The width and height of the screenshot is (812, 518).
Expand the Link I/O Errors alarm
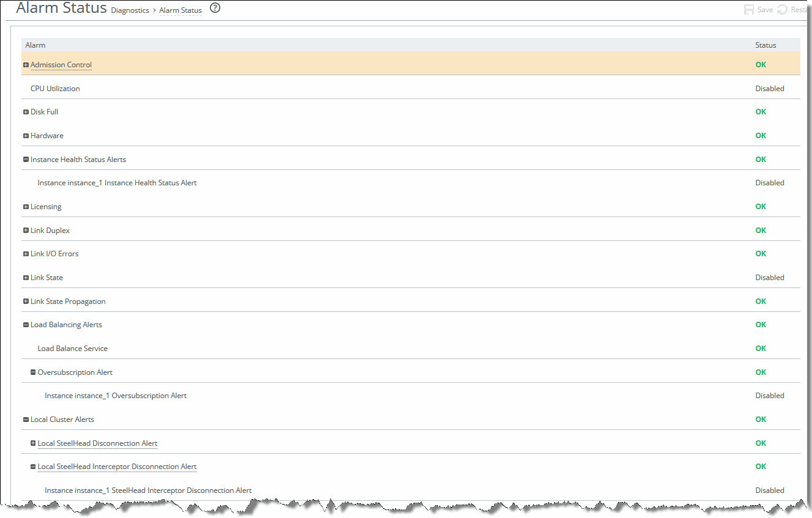click(26, 254)
